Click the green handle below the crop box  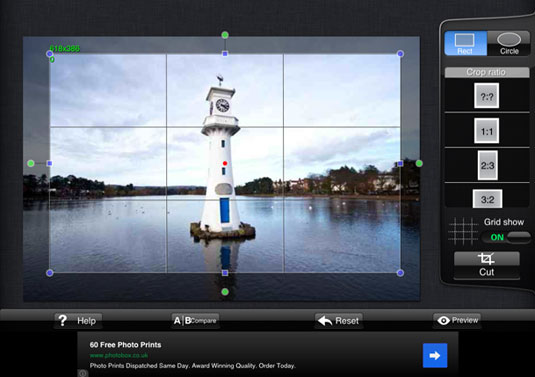click(x=225, y=292)
